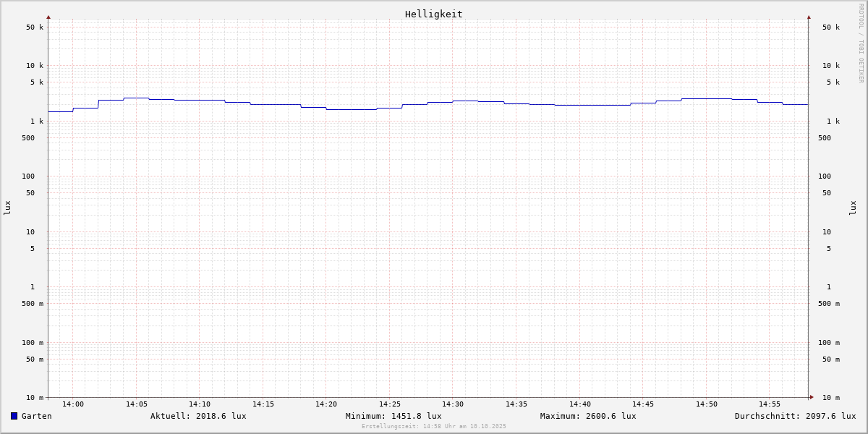Click the 50 k tick on the left axis
The width and height of the screenshot is (868, 434).
pos(35,27)
